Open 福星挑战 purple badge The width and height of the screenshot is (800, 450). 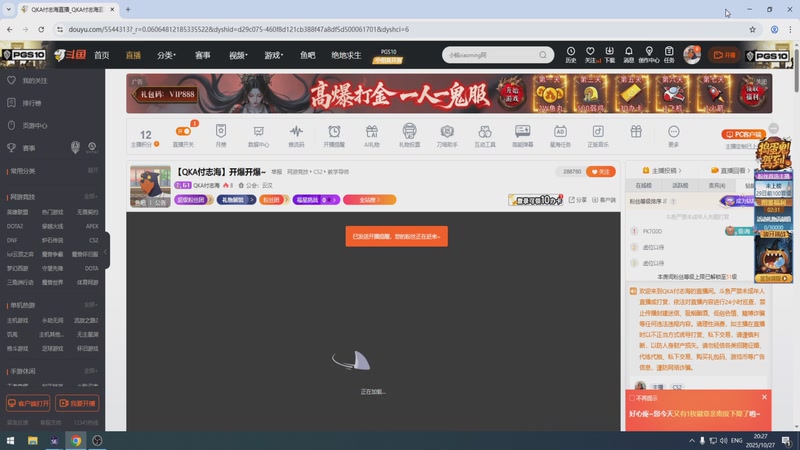coord(315,200)
